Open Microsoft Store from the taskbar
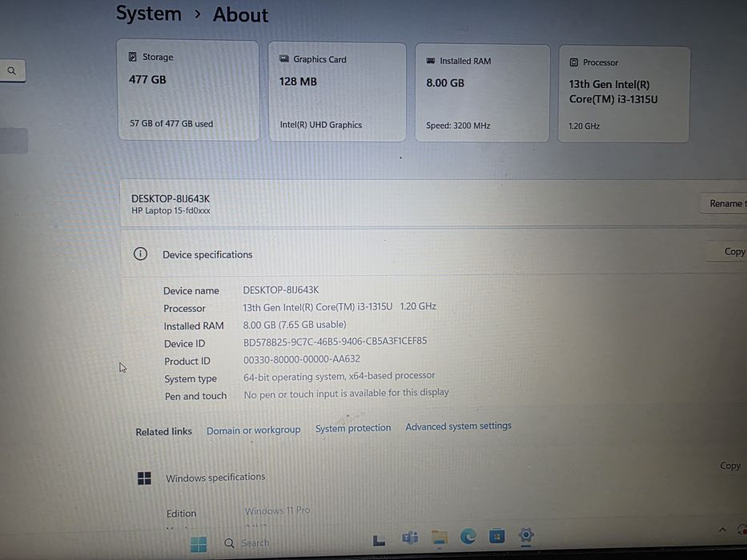 [497, 536]
